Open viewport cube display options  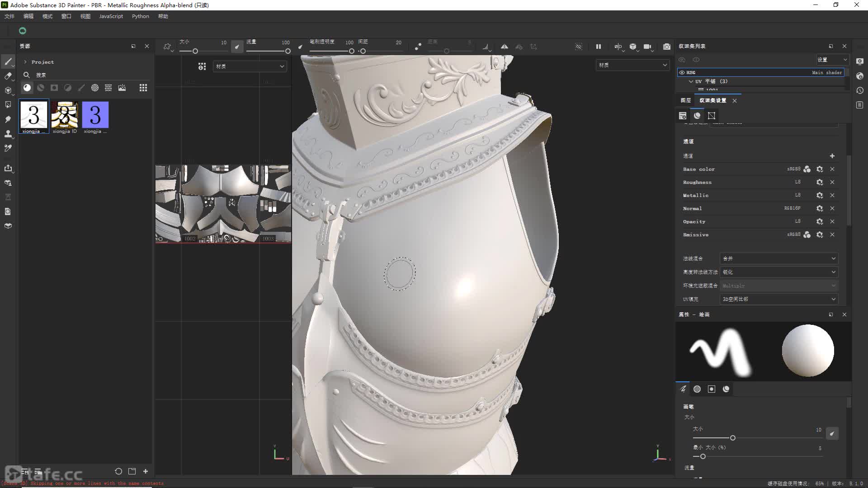(x=633, y=47)
